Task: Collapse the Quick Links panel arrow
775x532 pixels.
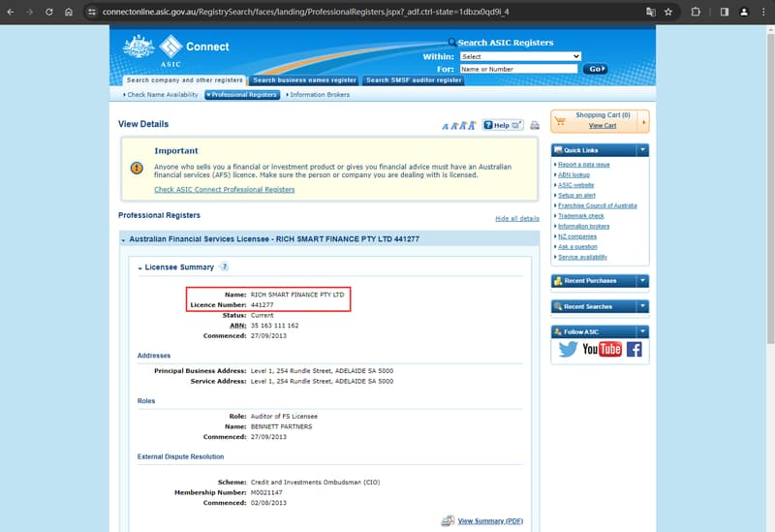Action: coord(642,150)
